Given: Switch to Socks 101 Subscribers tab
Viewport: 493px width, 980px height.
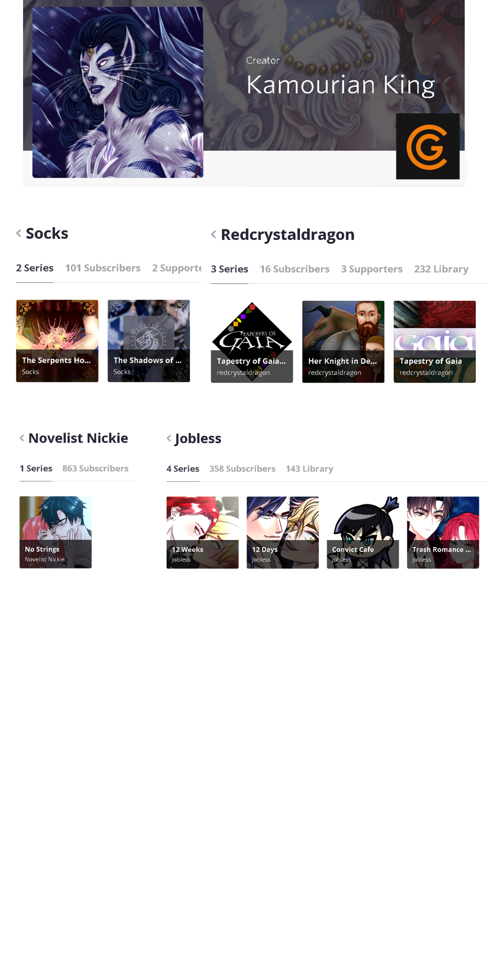Looking at the screenshot, I should 103,268.
